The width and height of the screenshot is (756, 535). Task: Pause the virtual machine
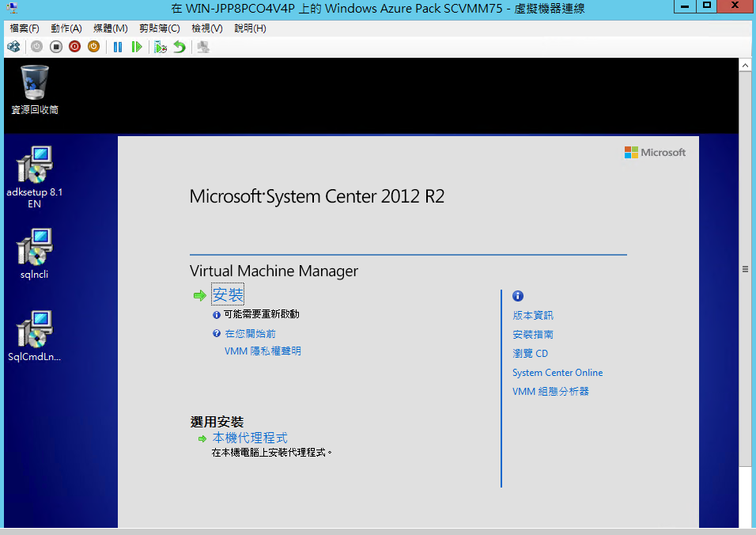(x=118, y=47)
